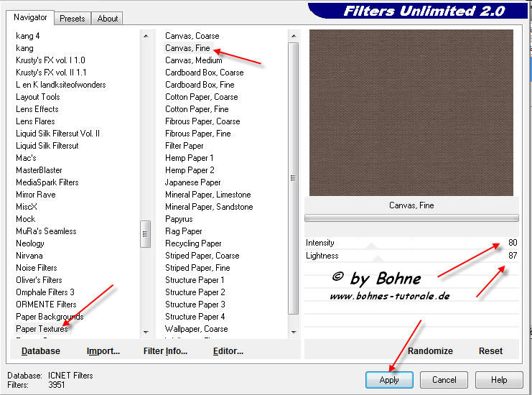
Task: Open Help for the filter dialog
Action: pyautogui.click(x=499, y=379)
